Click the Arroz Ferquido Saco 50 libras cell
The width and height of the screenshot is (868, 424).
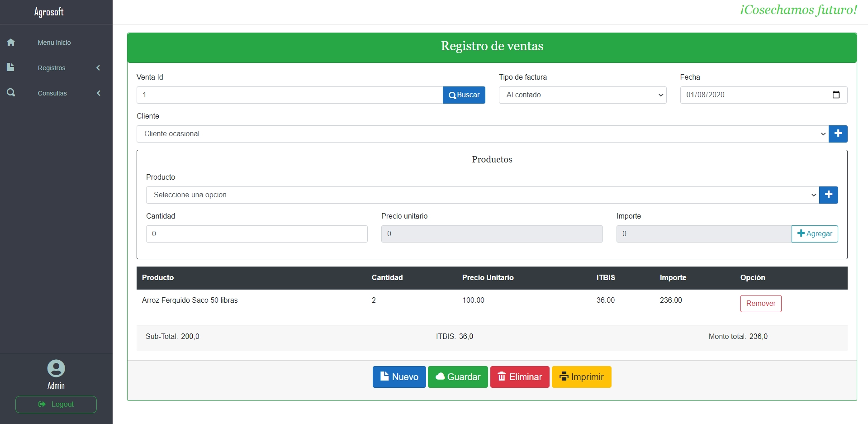[190, 300]
